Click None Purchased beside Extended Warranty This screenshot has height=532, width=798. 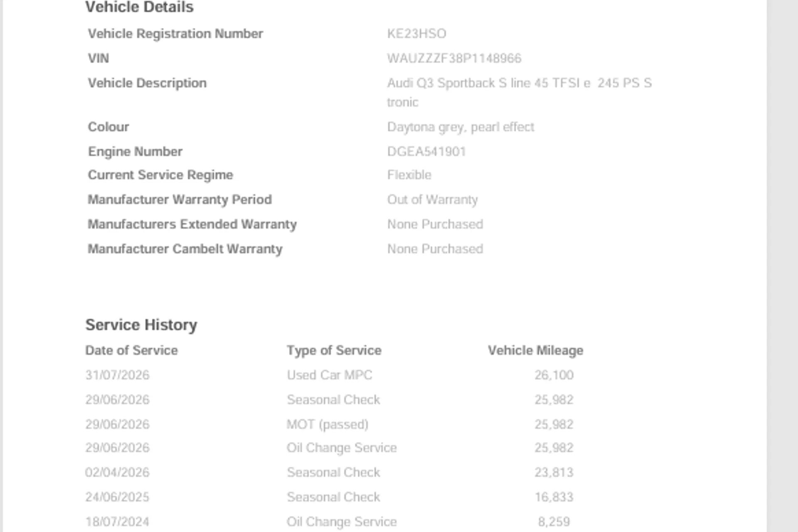click(435, 224)
